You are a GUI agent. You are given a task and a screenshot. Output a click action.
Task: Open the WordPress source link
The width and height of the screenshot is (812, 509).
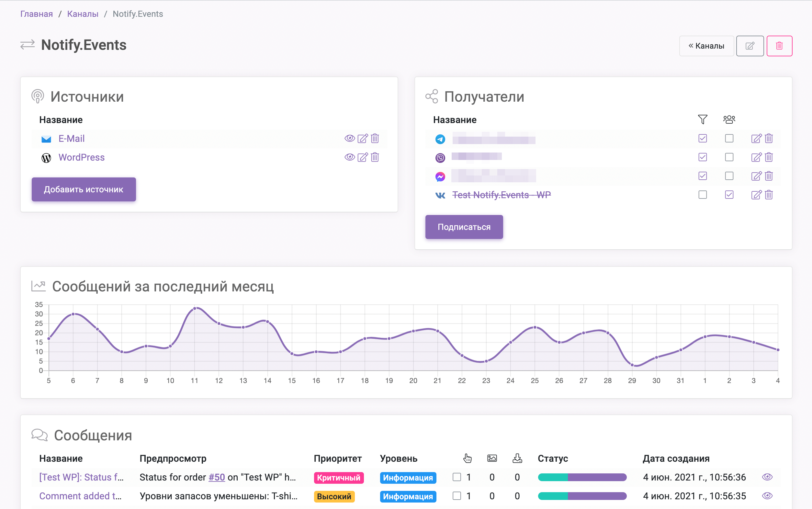point(82,158)
